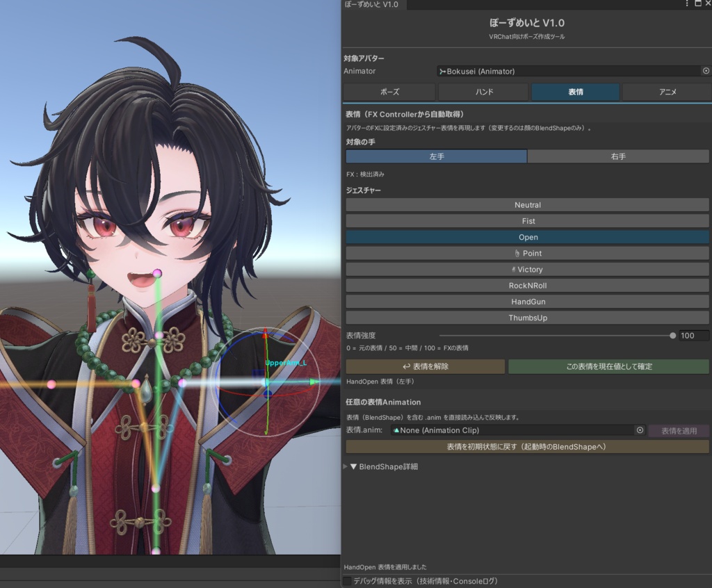The width and height of the screenshot is (712, 588).
Task: Switch to the ポーズ tab
Action: click(389, 92)
